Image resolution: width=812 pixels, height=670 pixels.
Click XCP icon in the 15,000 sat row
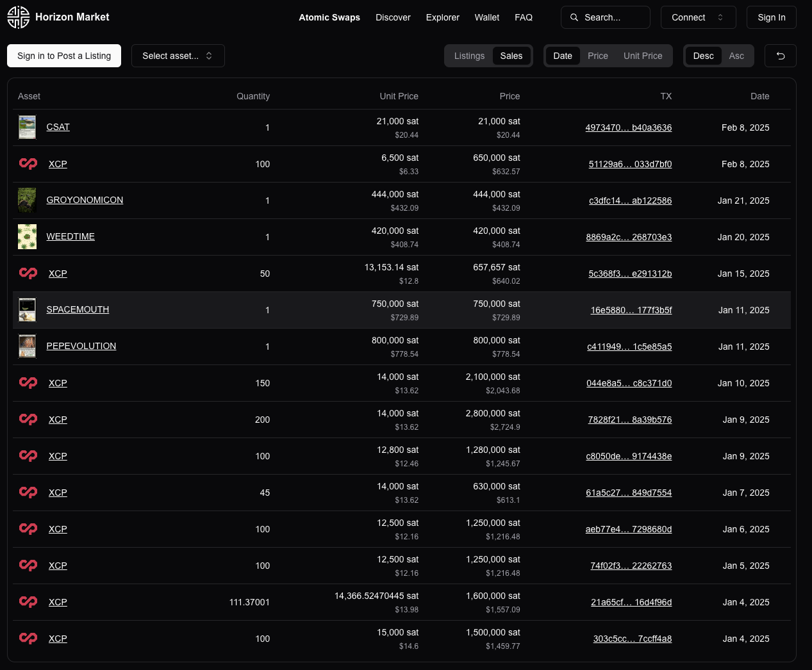(x=28, y=639)
